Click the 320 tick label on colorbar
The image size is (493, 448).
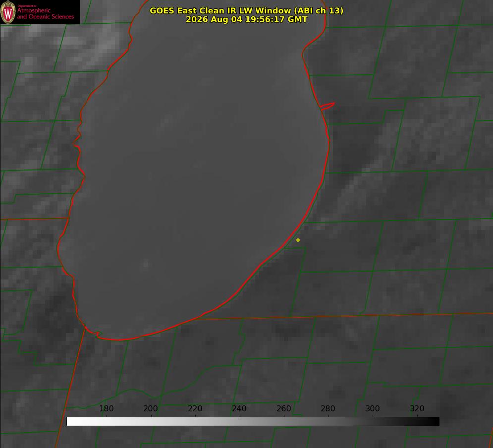(x=417, y=409)
